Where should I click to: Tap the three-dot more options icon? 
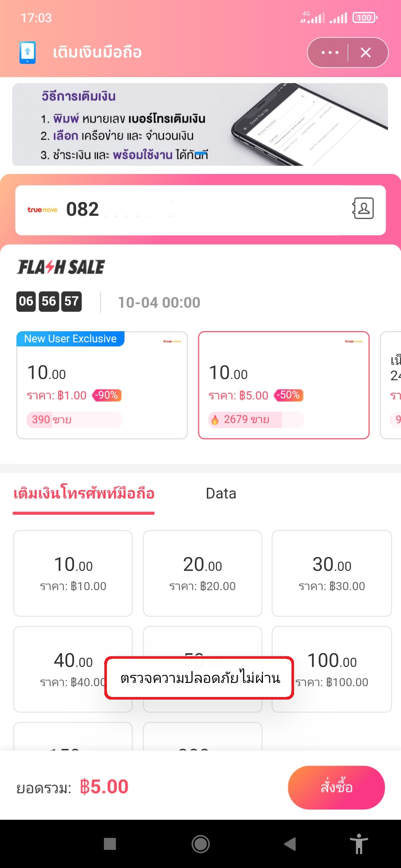coord(330,53)
